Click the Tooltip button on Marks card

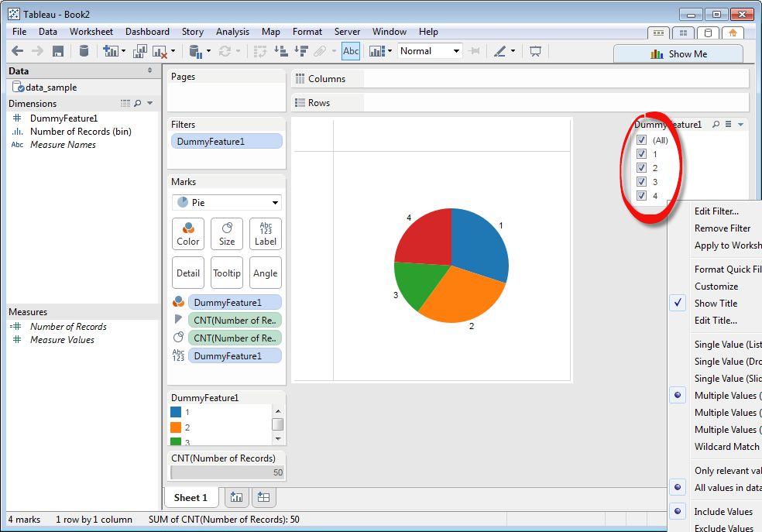[227, 273]
